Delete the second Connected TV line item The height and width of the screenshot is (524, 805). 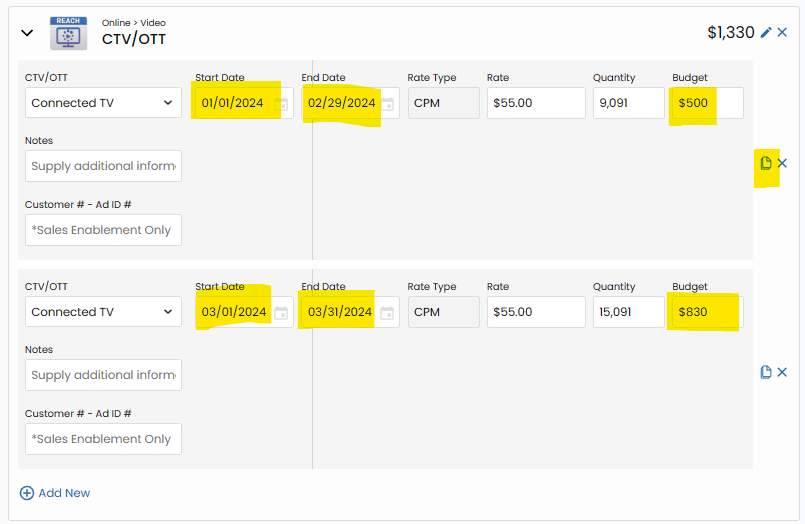pyautogui.click(x=782, y=372)
